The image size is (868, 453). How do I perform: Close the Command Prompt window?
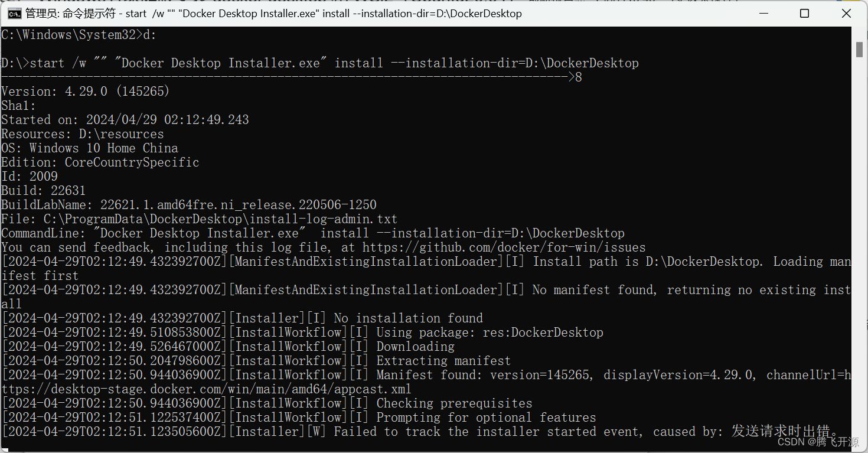coord(846,13)
